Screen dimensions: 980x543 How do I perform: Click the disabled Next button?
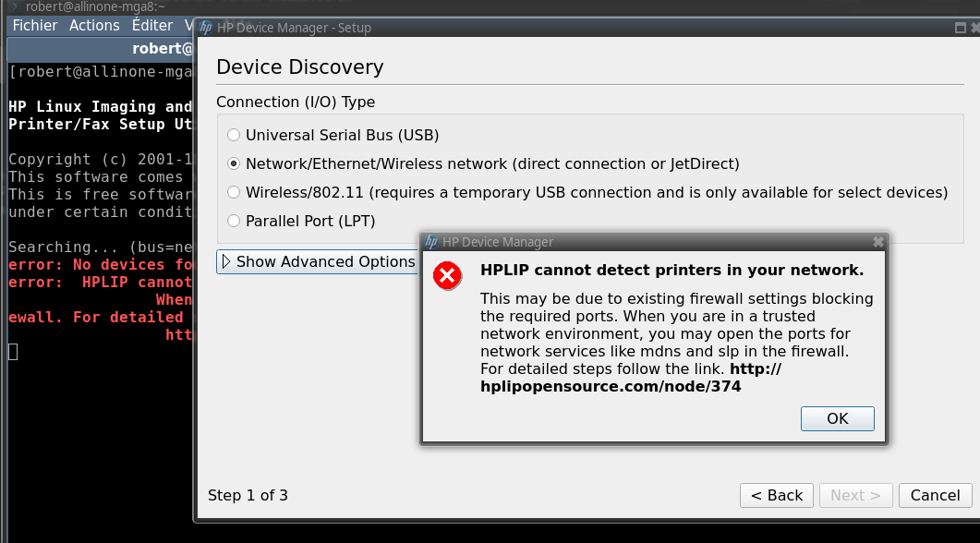855,496
